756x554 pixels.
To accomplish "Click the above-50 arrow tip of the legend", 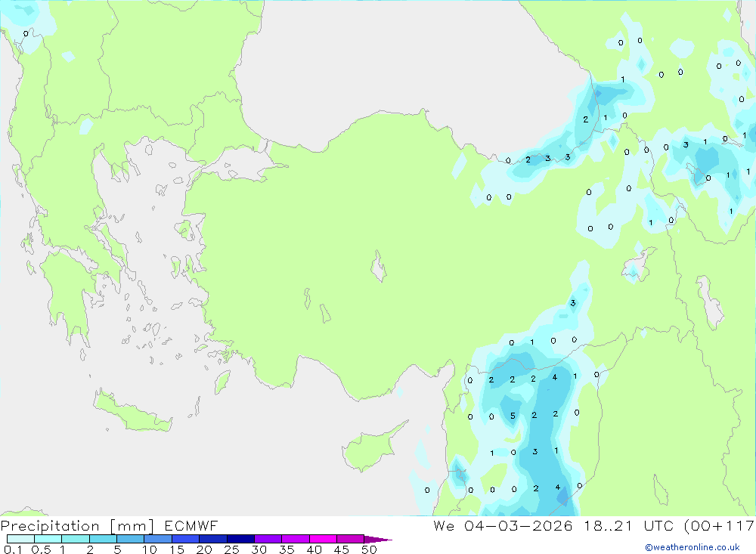I will (x=377, y=540).
